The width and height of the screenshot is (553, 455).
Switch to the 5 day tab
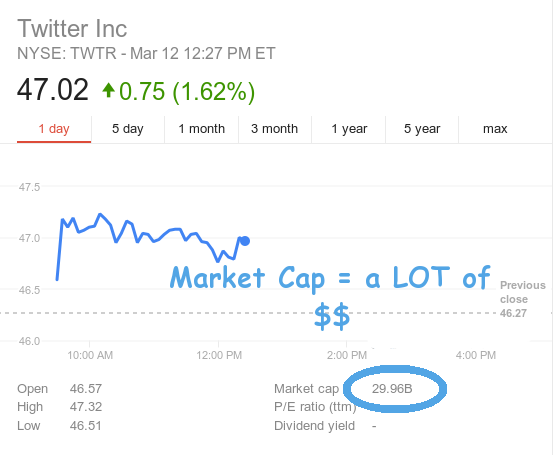point(128,129)
